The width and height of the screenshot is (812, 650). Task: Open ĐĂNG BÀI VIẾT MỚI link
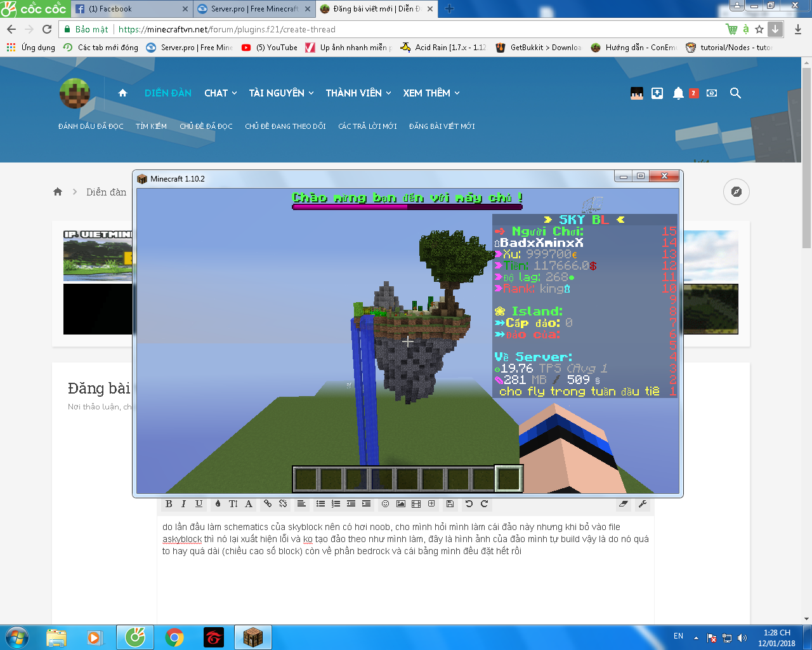coord(442,126)
